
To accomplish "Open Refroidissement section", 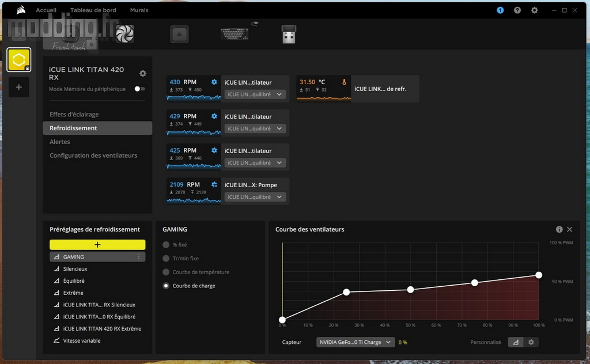I will pyautogui.click(x=97, y=128).
